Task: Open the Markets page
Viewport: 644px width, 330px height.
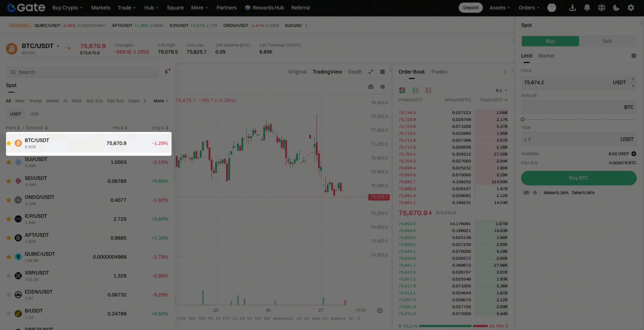Action: pyautogui.click(x=101, y=8)
